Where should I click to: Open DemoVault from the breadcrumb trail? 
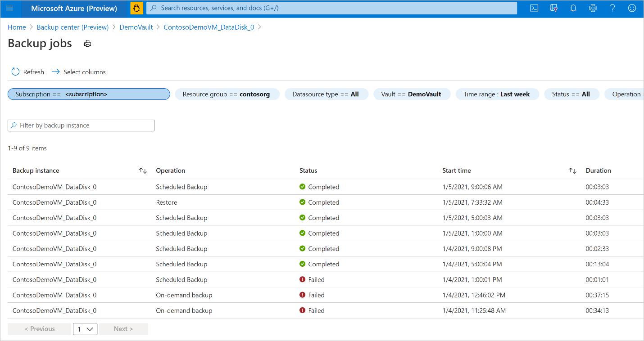(136, 27)
